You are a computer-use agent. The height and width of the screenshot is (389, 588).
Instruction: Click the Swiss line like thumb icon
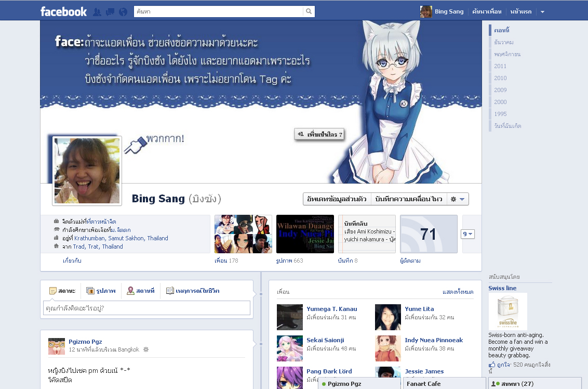coord(491,365)
